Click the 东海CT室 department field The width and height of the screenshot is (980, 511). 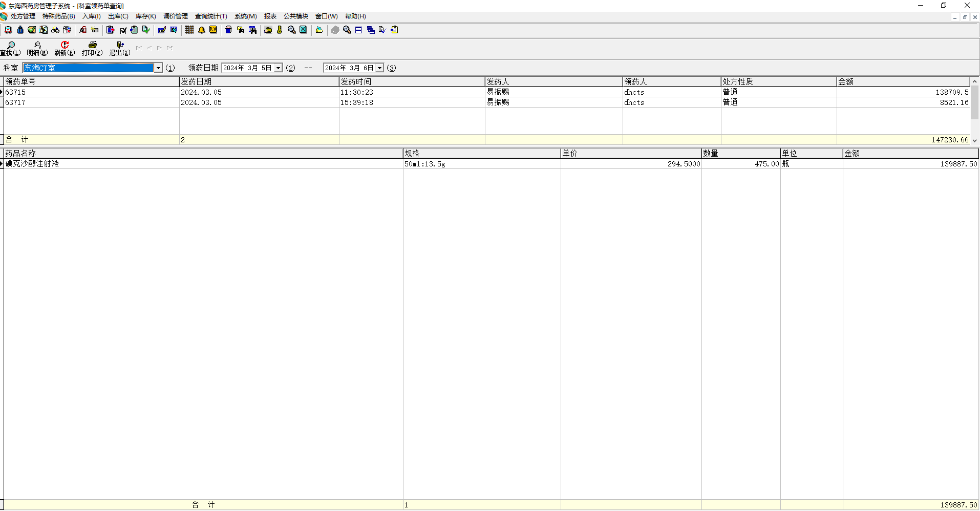point(89,68)
